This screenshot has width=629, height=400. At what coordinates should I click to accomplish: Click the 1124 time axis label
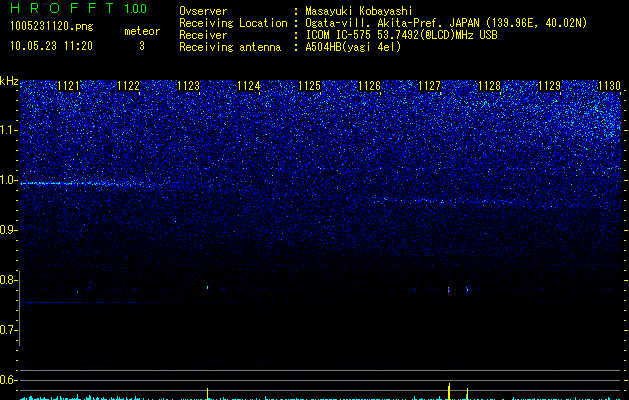tap(249, 86)
